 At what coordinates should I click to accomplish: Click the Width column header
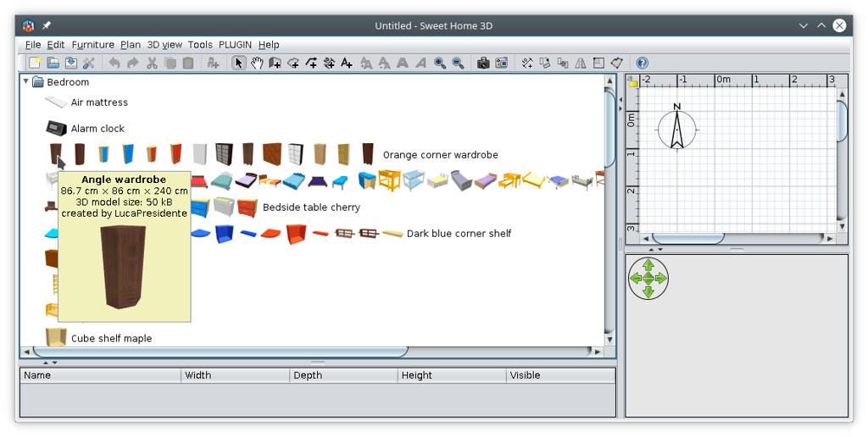point(235,375)
